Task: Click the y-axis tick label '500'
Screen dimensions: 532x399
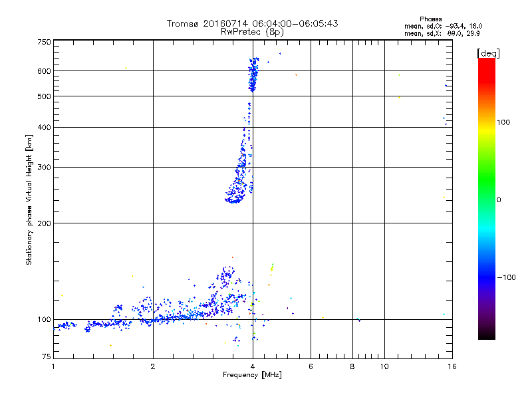Action: click(x=44, y=96)
